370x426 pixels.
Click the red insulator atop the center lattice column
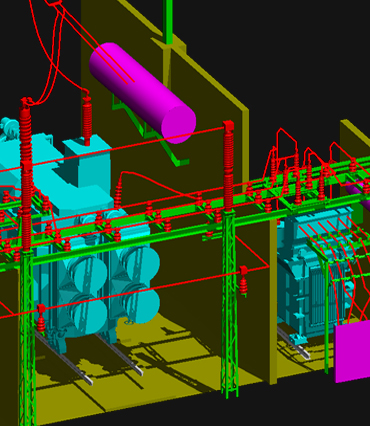[228, 166]
